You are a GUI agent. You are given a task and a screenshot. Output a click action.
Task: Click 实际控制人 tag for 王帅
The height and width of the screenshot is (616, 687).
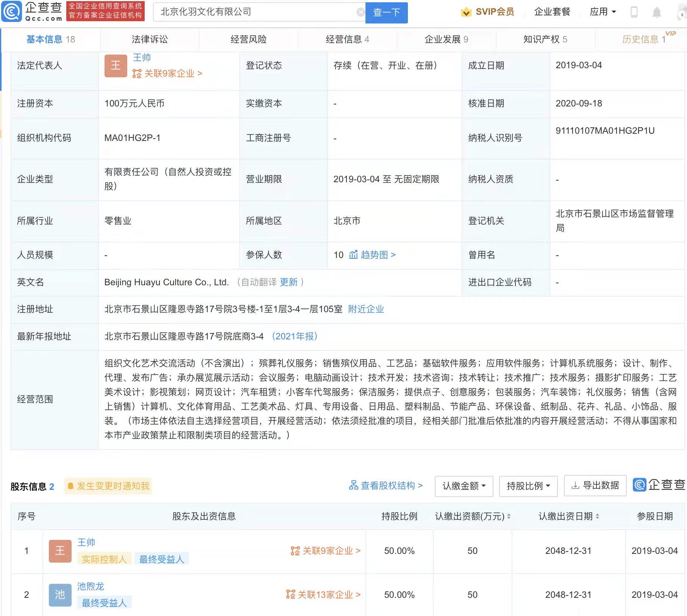pyautogui.click(x=104, y=560)
